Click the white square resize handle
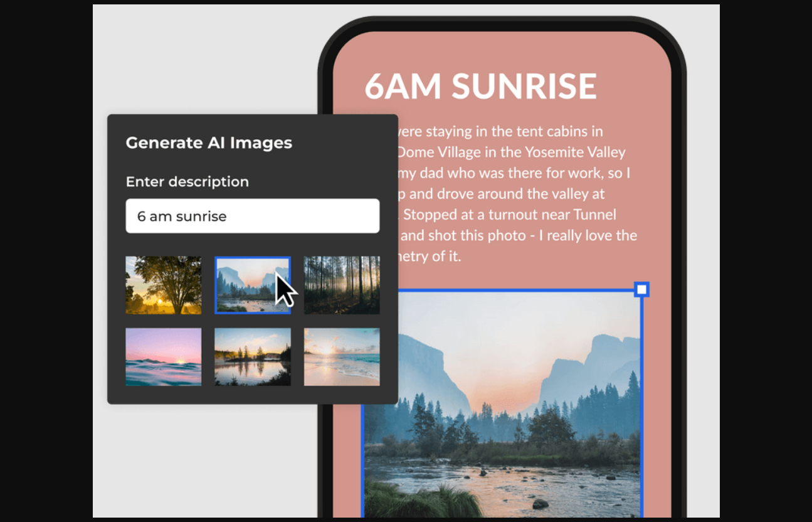 641,289
